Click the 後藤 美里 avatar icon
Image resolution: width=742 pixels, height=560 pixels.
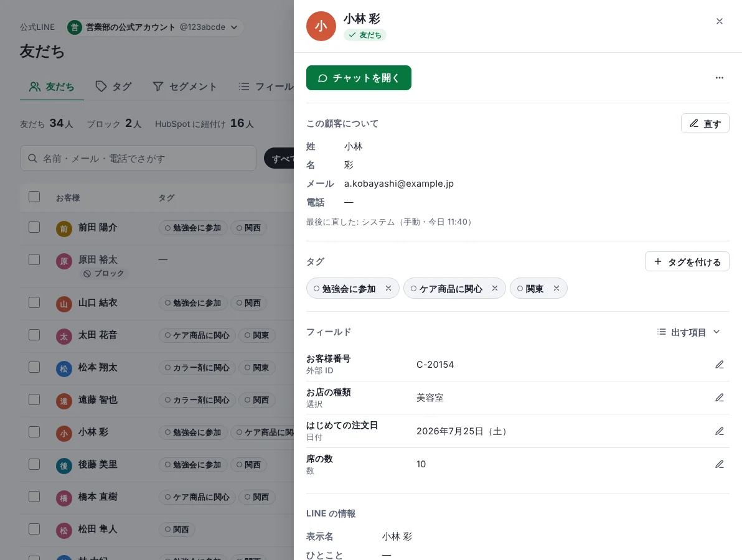64,466
